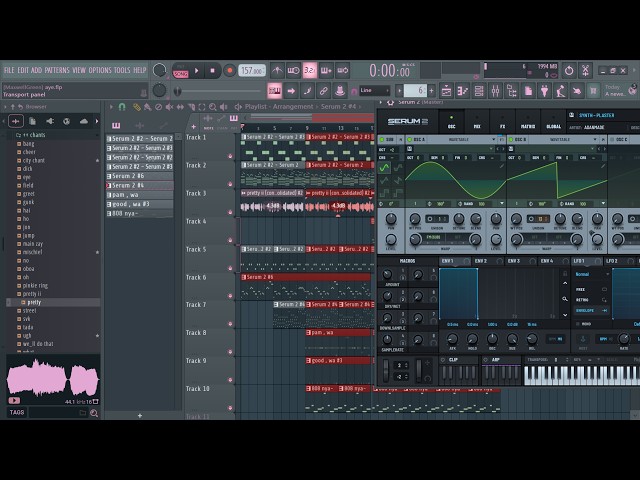The width and height of the screenshot is (640, 480).
Task: Click the play button in transport
Action: (x=196, y=71)
